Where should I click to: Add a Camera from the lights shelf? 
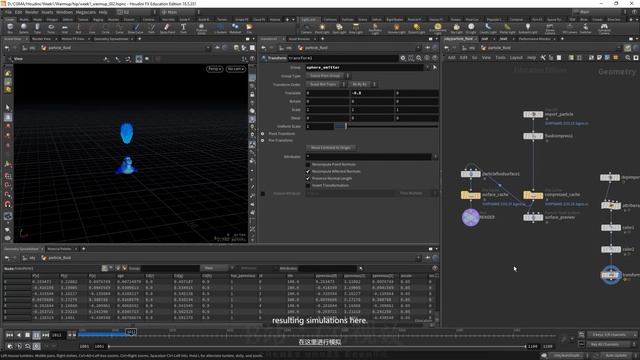point(306,29)
